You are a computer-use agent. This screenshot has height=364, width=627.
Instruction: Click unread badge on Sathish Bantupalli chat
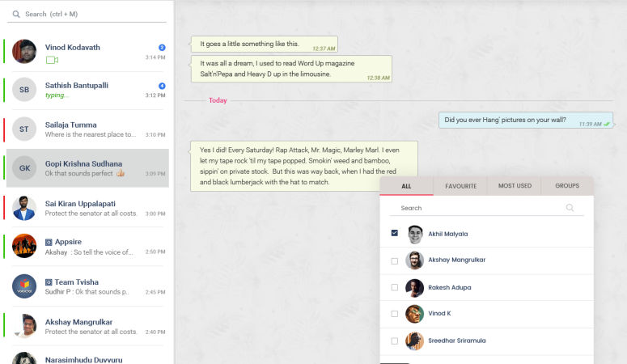click(x=162, y=86)
